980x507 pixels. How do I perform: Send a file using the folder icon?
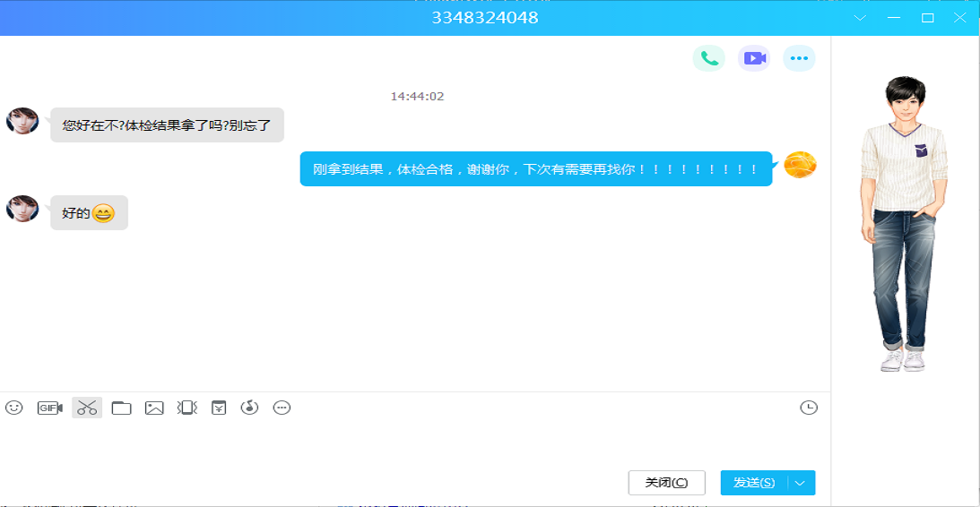[121, 408]
